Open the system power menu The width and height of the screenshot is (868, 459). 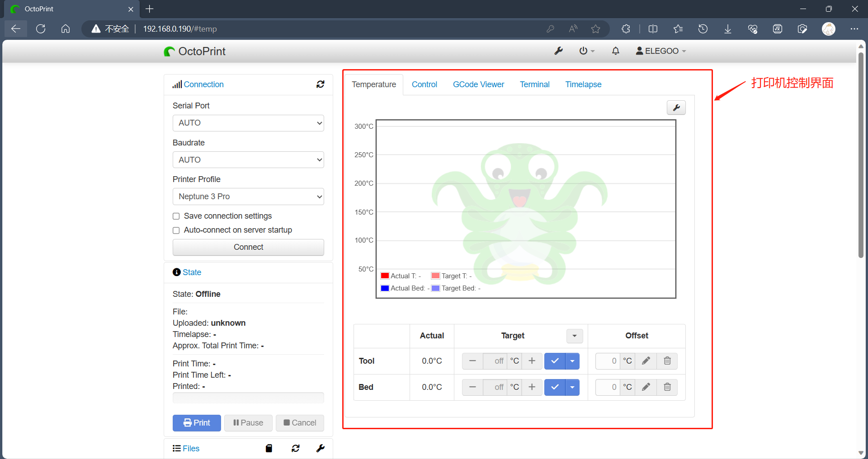click(x=586, y=51)
